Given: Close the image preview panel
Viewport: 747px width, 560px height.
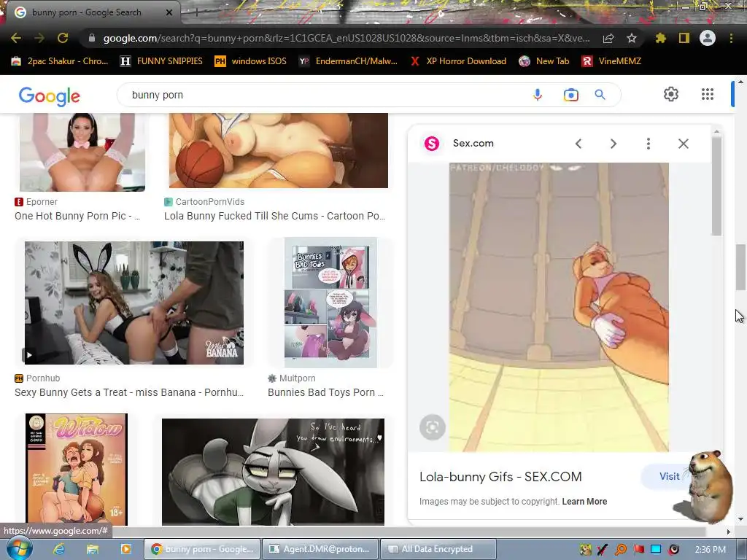Looking at the screenshot, I should tap(683, 144).
